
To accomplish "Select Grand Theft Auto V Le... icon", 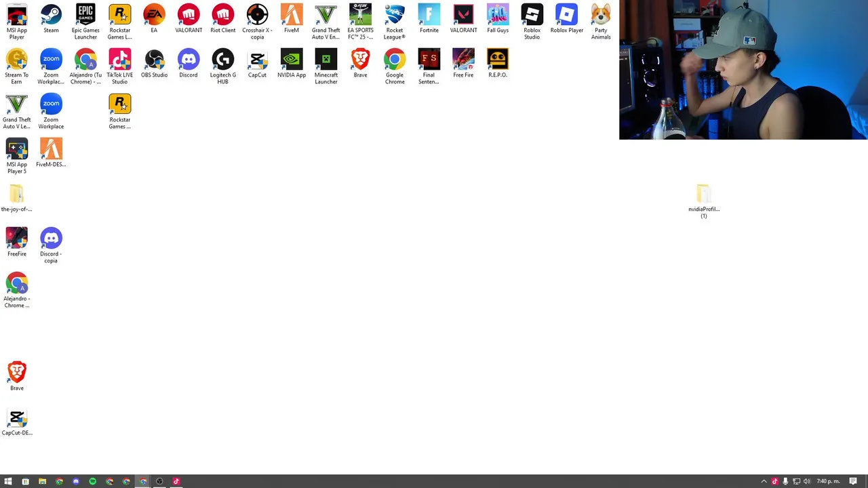I will [x=17, y=111].
